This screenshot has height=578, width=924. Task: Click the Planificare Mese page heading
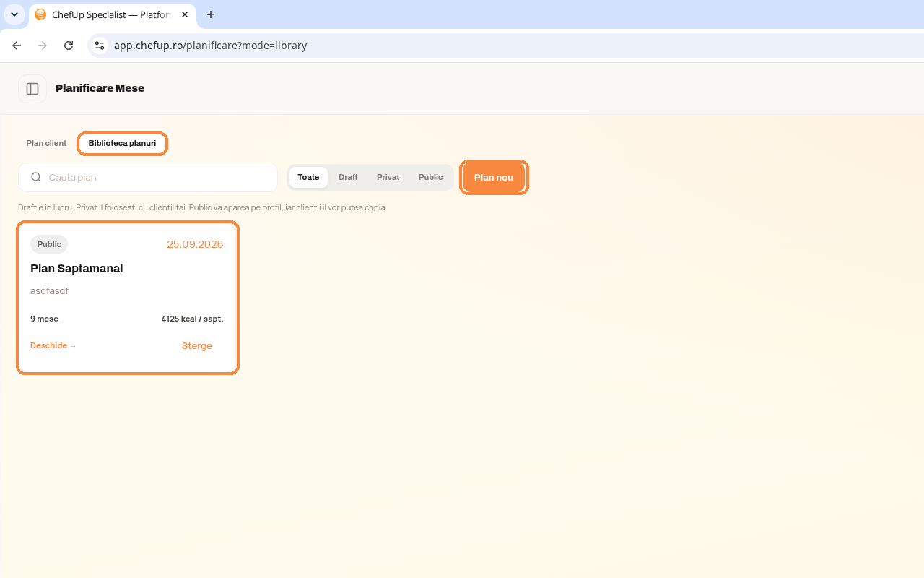100,88
